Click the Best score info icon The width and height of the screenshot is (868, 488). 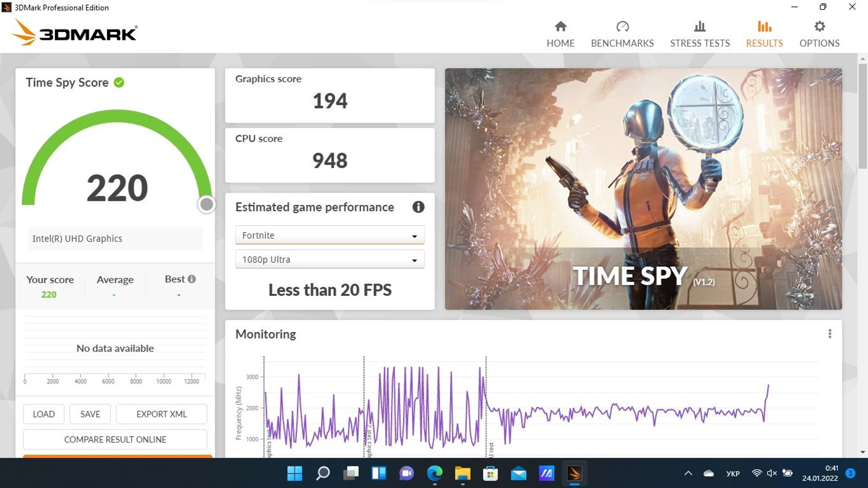click(192, 279)
